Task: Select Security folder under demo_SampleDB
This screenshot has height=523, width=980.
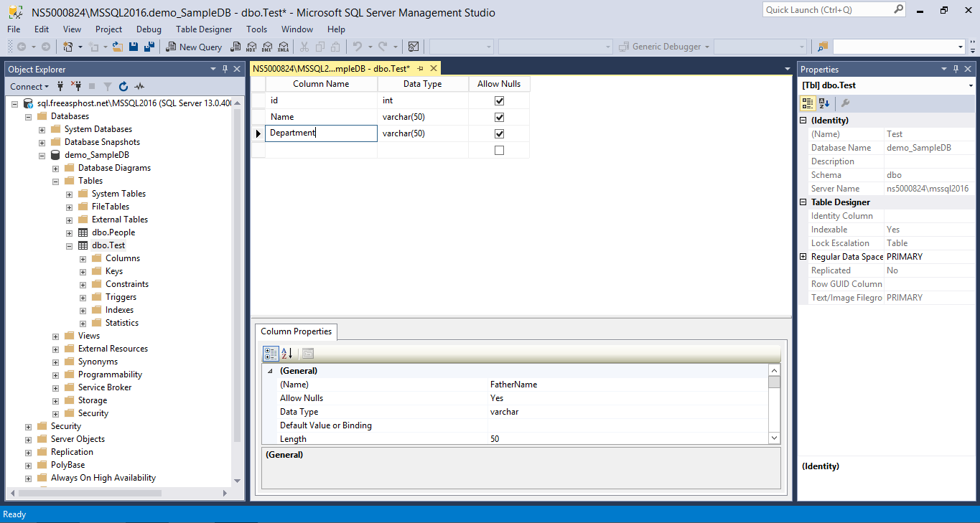Action: pyautogui.click(x=93, y=413)
